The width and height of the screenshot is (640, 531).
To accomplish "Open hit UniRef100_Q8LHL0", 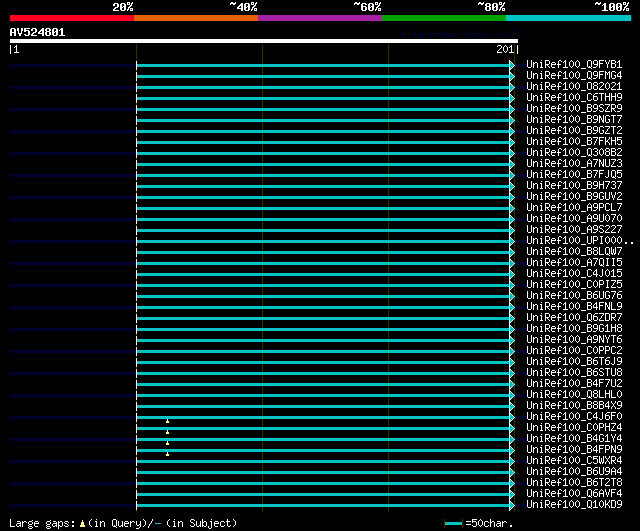I will pos(574,395).
